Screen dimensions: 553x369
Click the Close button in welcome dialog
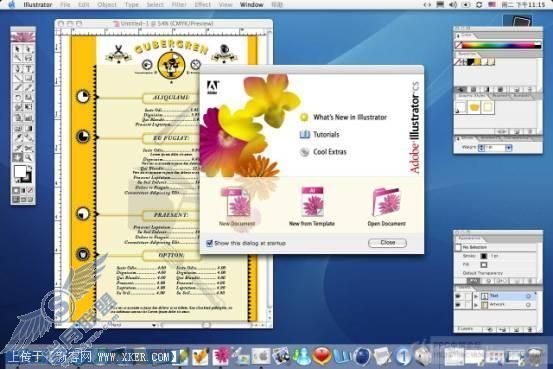pyautogui.click(x=387, y=243)
